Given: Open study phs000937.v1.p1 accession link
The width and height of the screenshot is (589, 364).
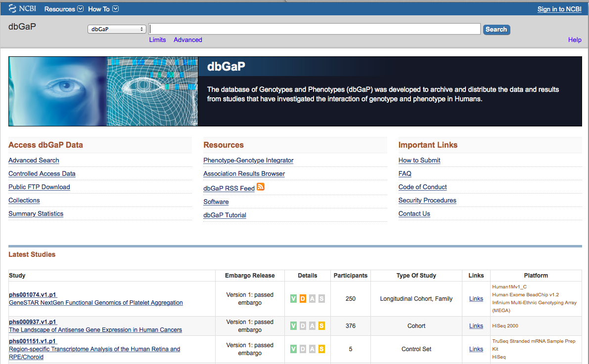Looking at the screenshot, I should pyautogui.click(x=33, y=322).
